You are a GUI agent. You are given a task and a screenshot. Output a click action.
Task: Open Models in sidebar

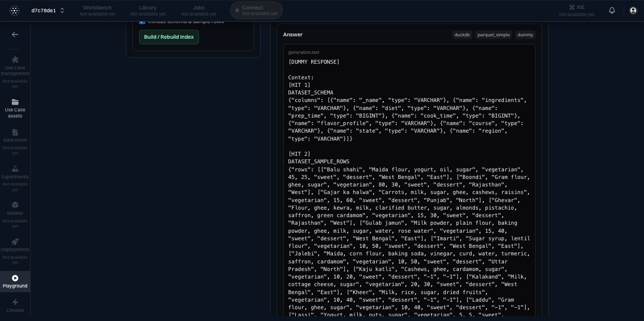click(15, 215)
